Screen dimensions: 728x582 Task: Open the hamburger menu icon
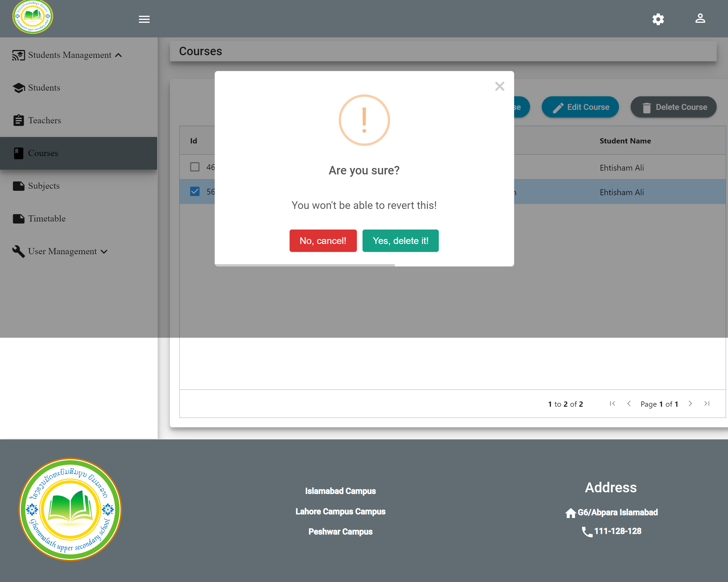tap(144, 19)
